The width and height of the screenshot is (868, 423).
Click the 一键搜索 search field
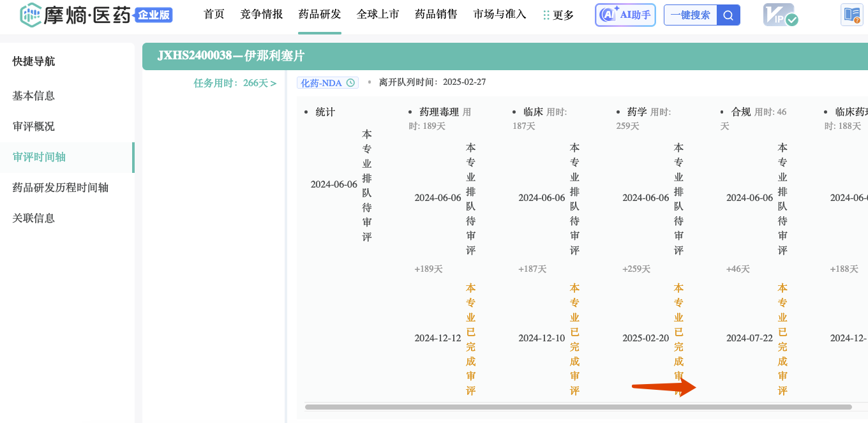(x=690, y=15)
